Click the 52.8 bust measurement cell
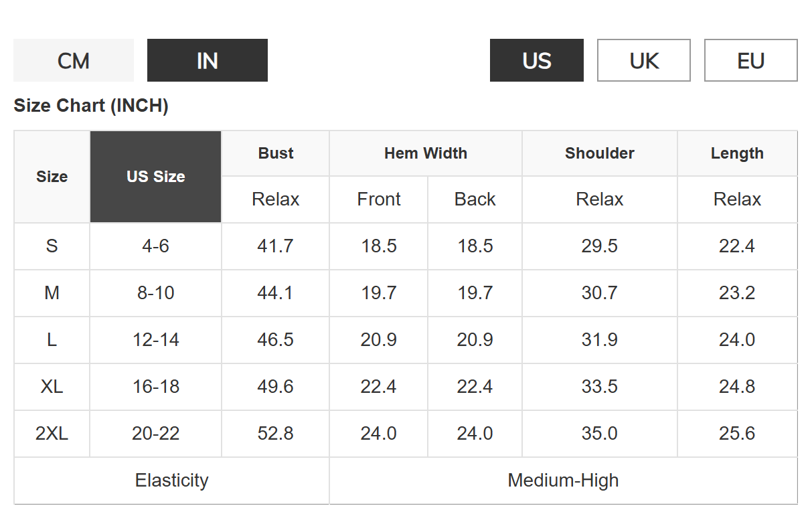 (276, 434)
